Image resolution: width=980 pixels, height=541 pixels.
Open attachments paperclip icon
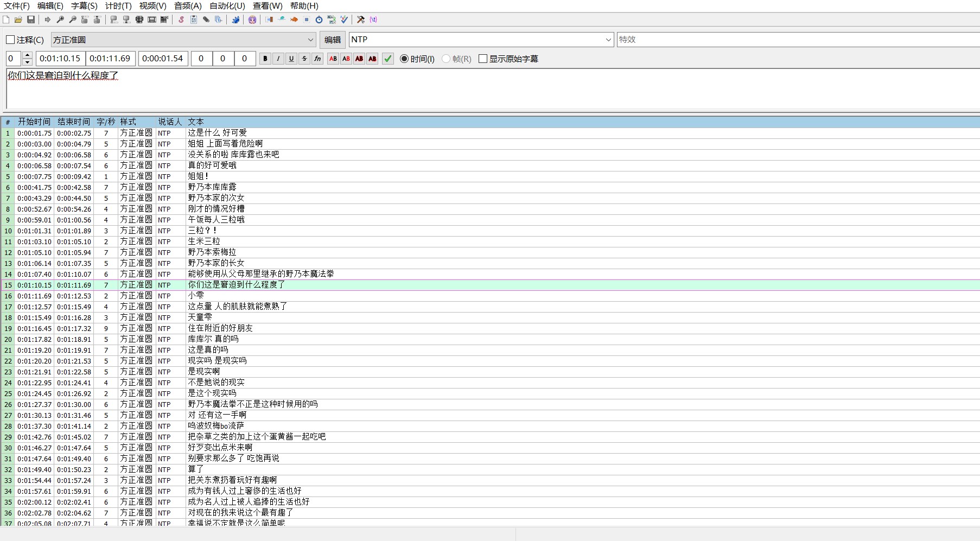(x=206, y=20)
